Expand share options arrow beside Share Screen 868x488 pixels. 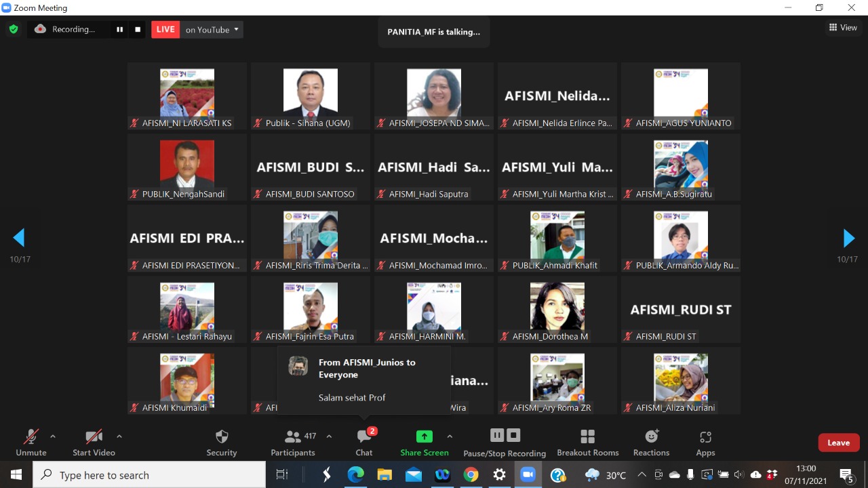pos(450,436)
